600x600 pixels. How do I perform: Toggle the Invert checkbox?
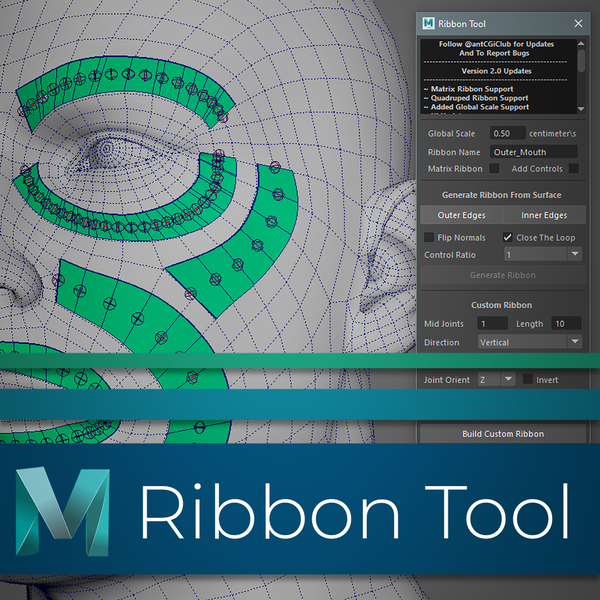pyautogui.click(x=528, y=379)
